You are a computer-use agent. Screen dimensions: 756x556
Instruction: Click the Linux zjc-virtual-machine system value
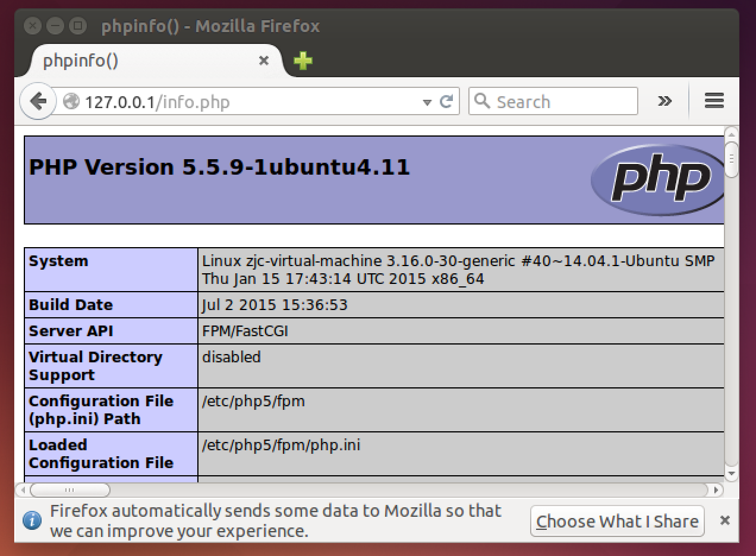[x=458, y=270]
